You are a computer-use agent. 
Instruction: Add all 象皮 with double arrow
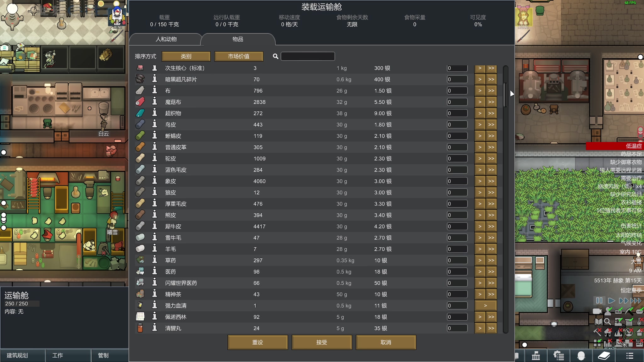point(491,181)
